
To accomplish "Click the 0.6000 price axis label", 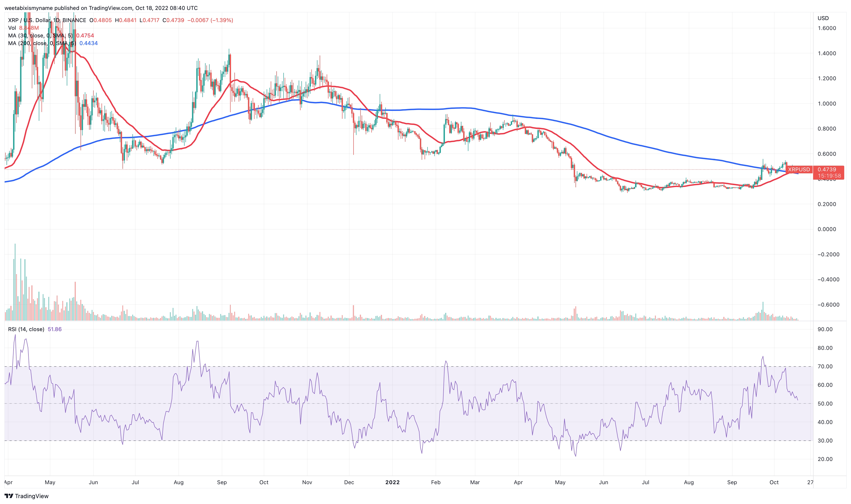I will point(827,154).
